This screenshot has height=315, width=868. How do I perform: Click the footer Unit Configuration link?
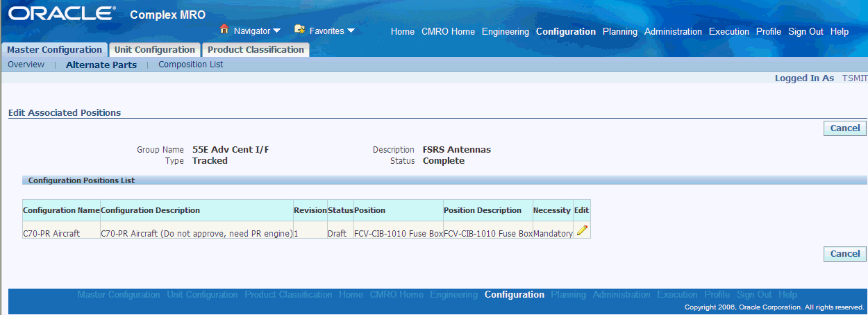click(x=202, y=295)
